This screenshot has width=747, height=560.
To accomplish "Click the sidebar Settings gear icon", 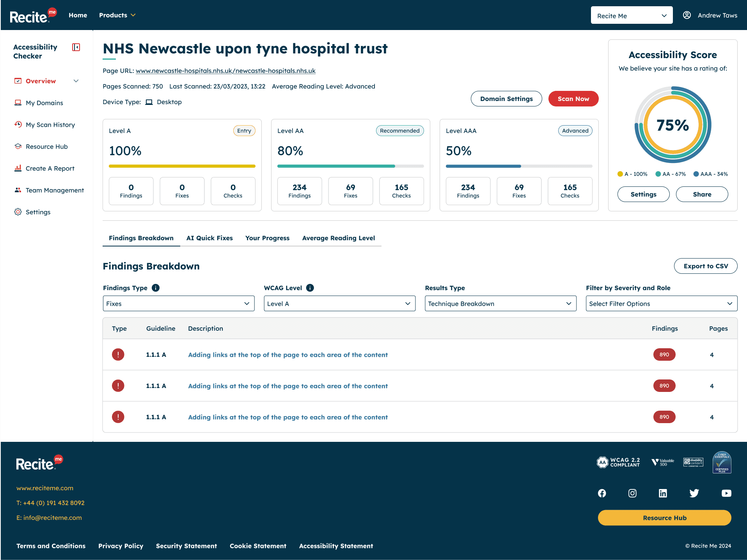I will (18, 212).
